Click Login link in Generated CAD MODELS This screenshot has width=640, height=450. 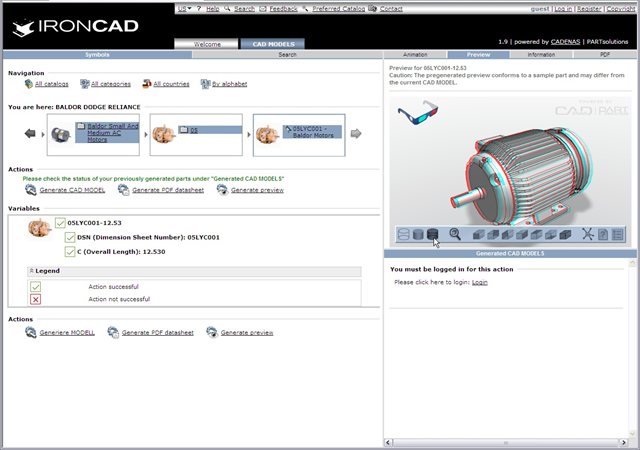(x=480, y=282)
